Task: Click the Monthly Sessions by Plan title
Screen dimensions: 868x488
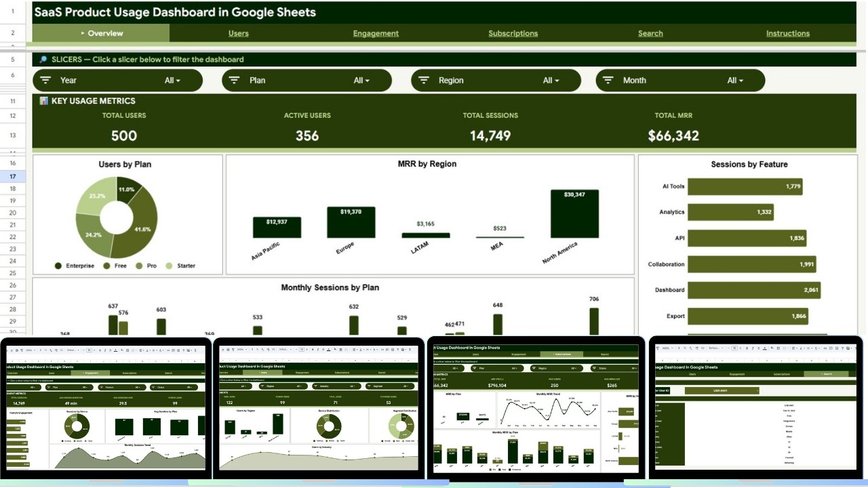Action: pos(330,287)
